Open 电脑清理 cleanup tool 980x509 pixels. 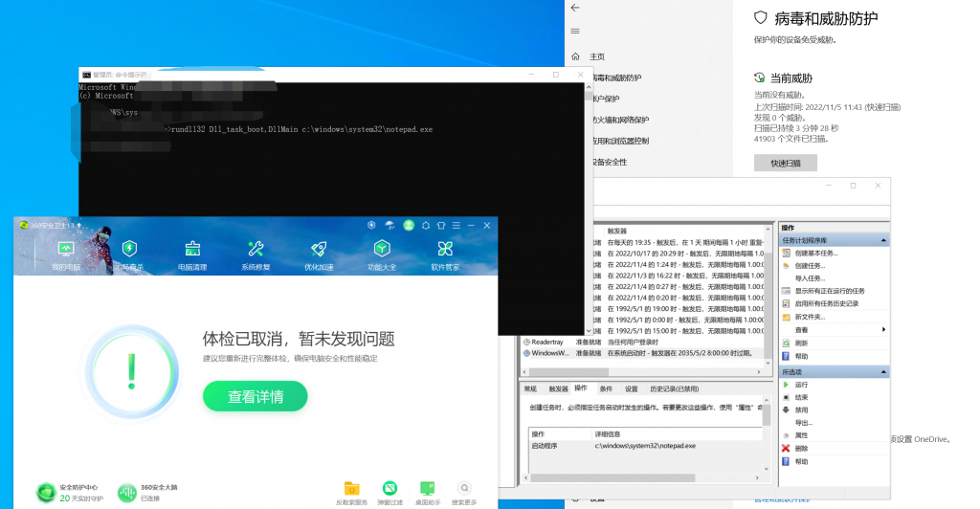(192, 255)
